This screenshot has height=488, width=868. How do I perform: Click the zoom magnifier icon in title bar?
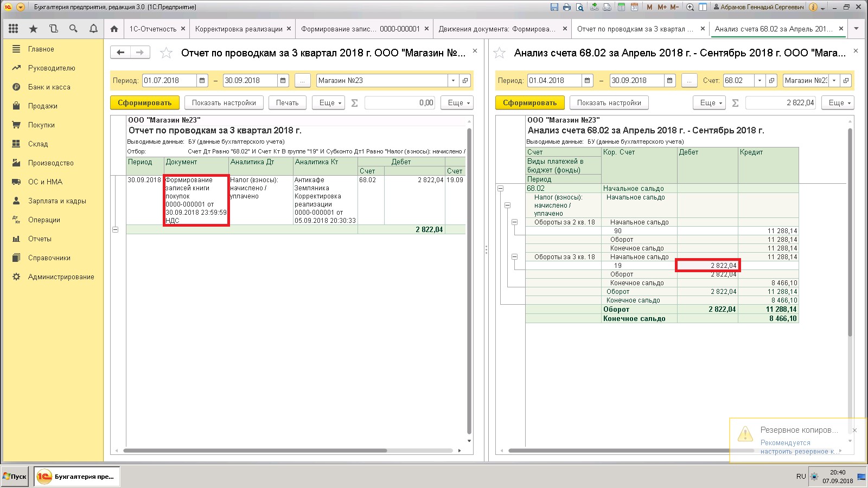[690, 7]
